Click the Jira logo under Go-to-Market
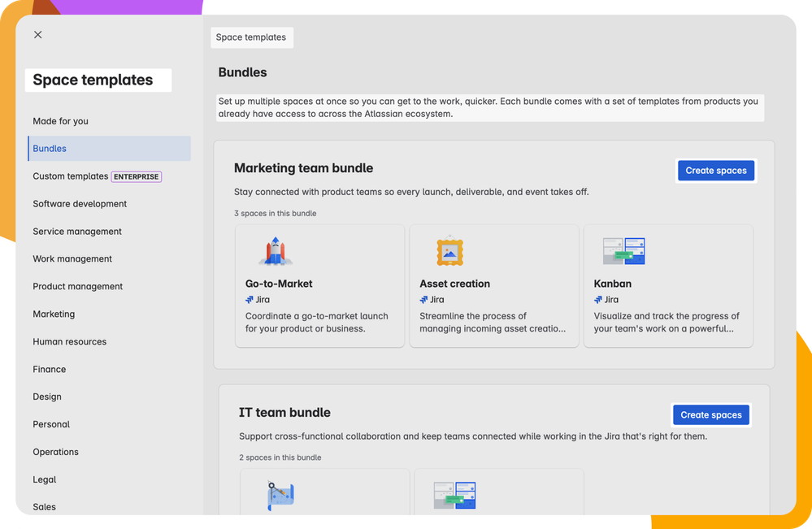812x529 pixels. (249, 300)
